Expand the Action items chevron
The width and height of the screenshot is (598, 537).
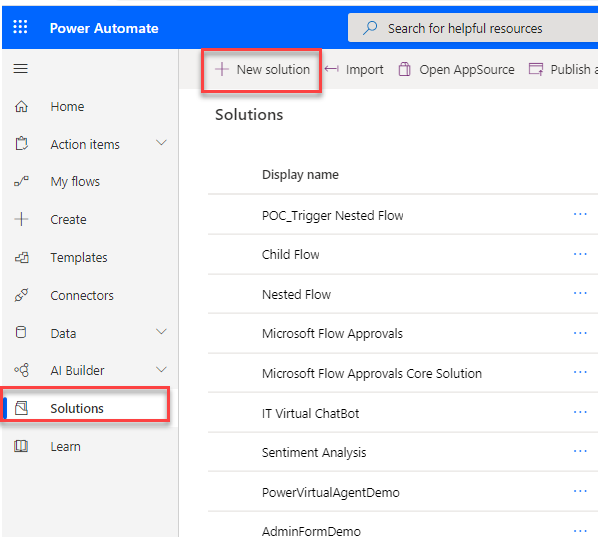click(x=161, y=143)
